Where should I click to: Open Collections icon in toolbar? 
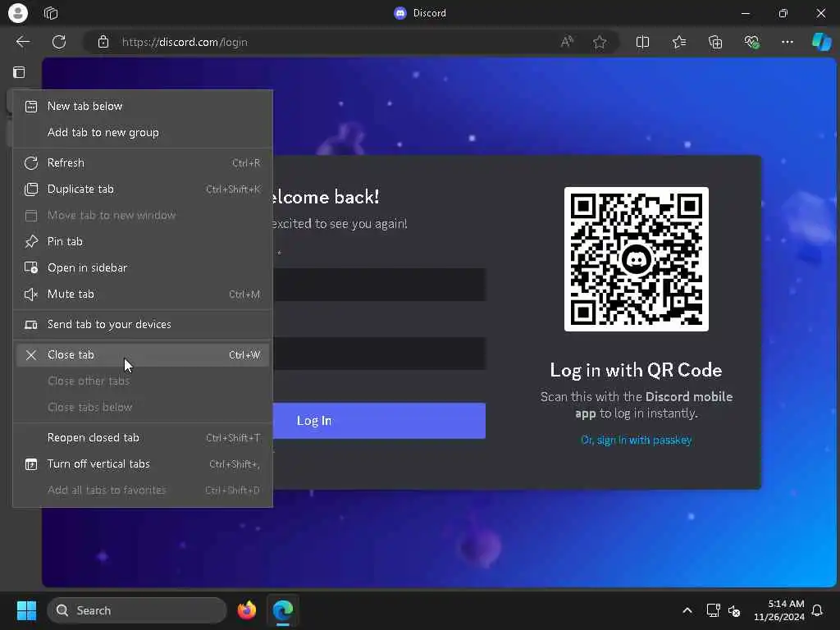click(x=715, y=42)
